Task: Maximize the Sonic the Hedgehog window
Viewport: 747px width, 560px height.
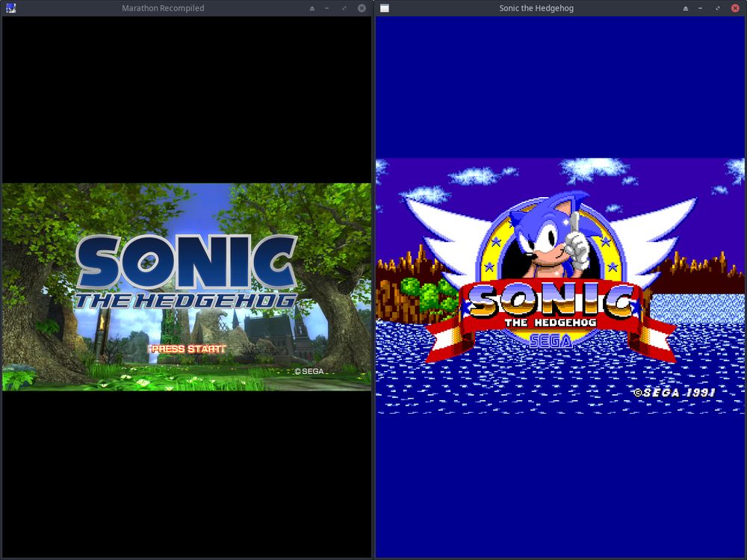Action: tap(718, 8)
